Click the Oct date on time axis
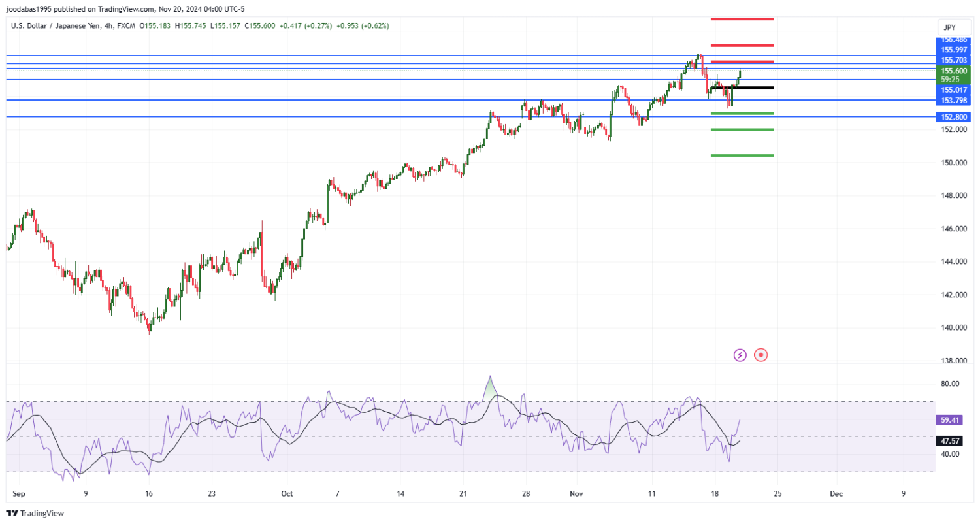This screenshot has width=980, height=524. 287,494
